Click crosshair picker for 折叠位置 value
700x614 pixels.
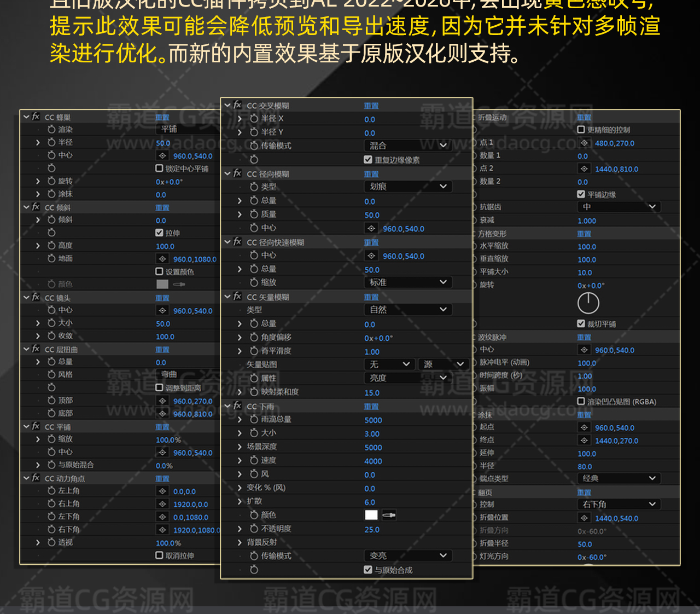(x=584, y=518)
